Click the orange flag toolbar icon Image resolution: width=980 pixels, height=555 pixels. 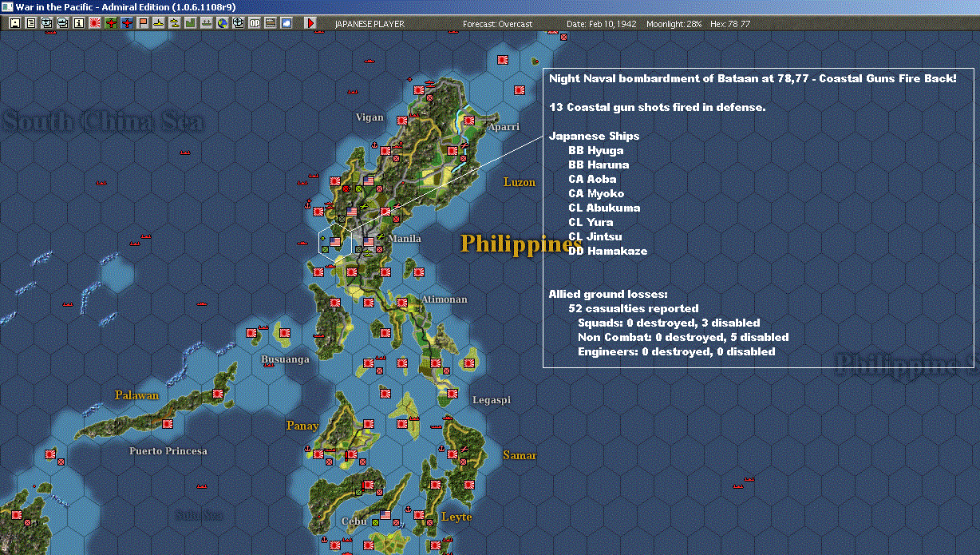(143, 23)
